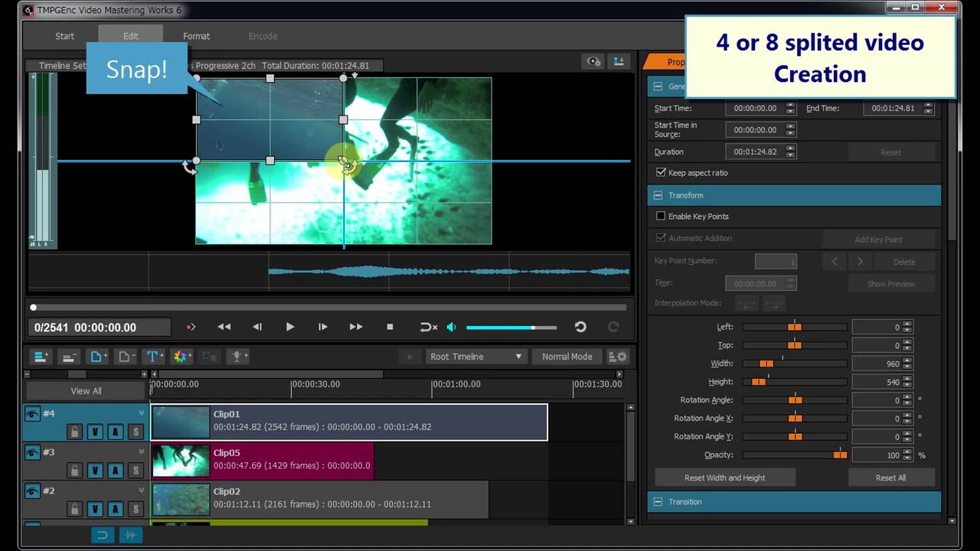980x551 pixels.
Task: Click the rewind button
Action: 224,327
